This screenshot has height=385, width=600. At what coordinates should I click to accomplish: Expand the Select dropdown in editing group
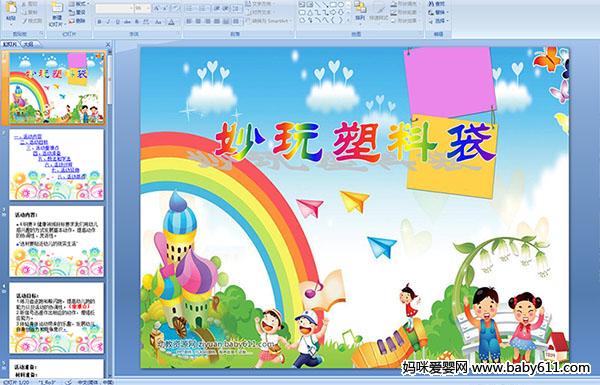[x=439, y=21]
